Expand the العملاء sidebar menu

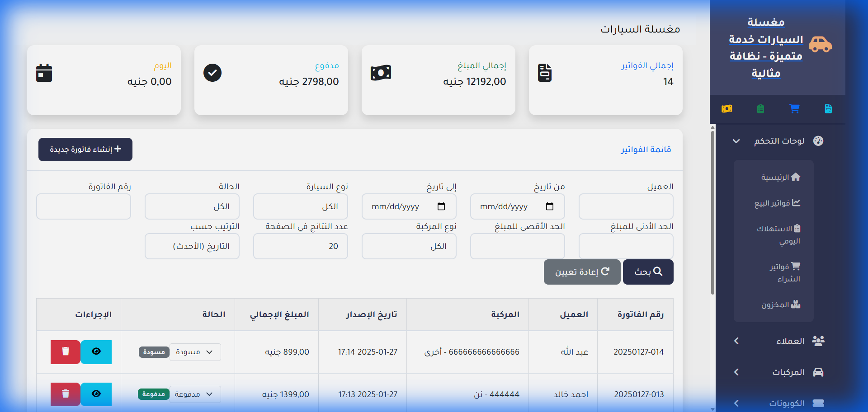[780, 341]
